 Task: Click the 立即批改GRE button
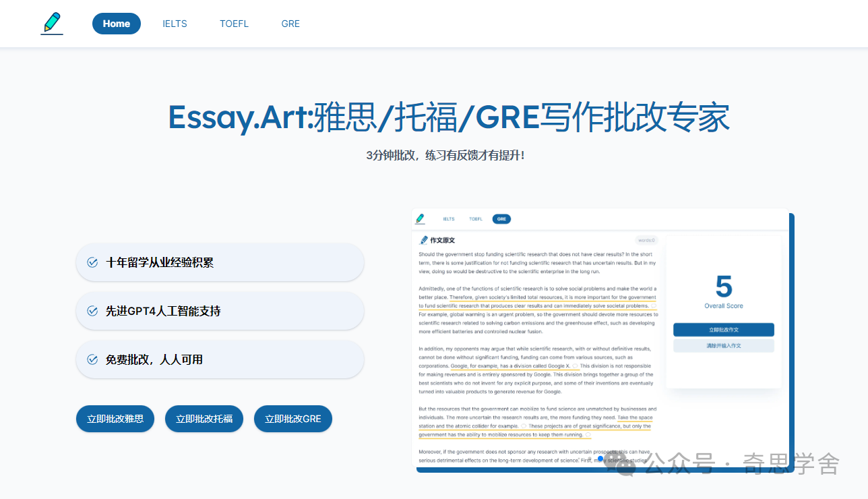(x=292, y=418)
